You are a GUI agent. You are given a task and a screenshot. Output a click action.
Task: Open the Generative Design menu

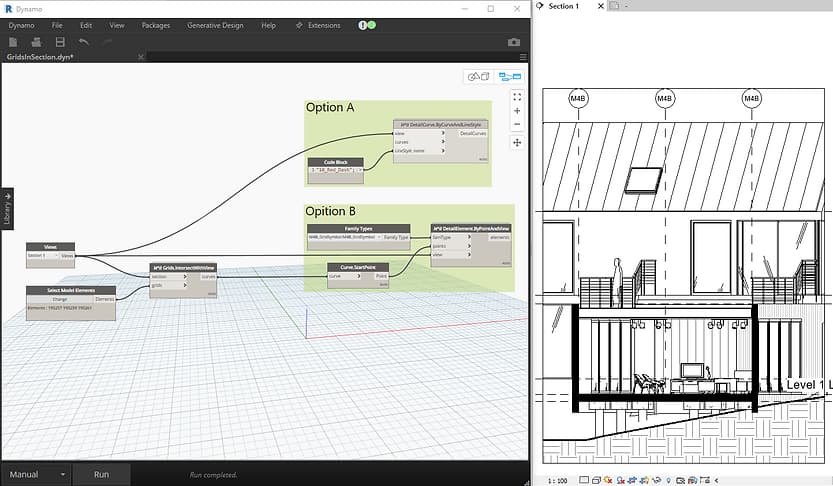point(215,25)
